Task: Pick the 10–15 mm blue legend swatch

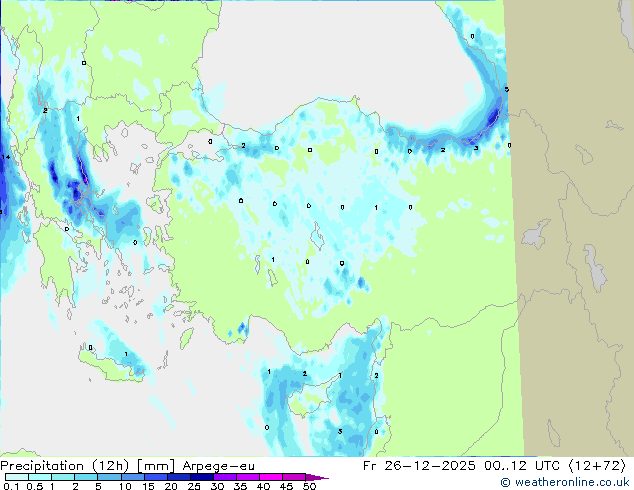Action: 132,477
